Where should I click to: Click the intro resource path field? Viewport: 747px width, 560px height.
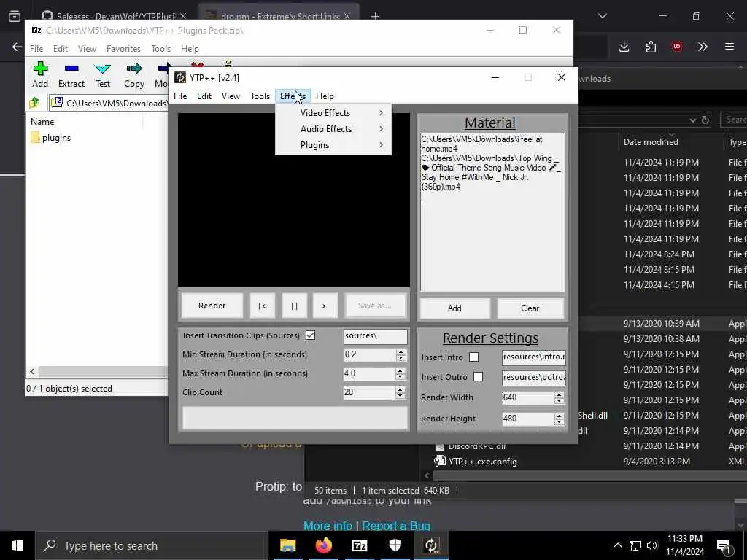tap(533, 357)
